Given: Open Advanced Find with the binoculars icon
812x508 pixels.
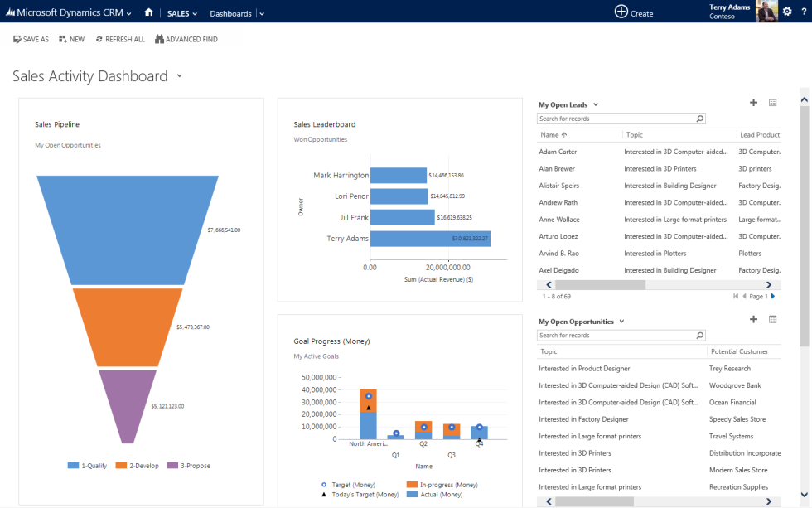Looking at the screenshot, I should point(162,38).
